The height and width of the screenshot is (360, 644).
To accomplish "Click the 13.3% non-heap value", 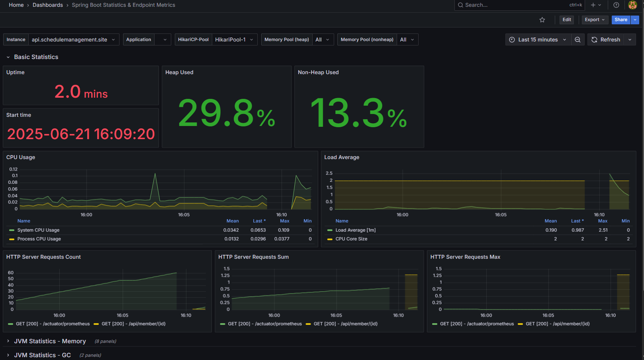I will point(359,113).
